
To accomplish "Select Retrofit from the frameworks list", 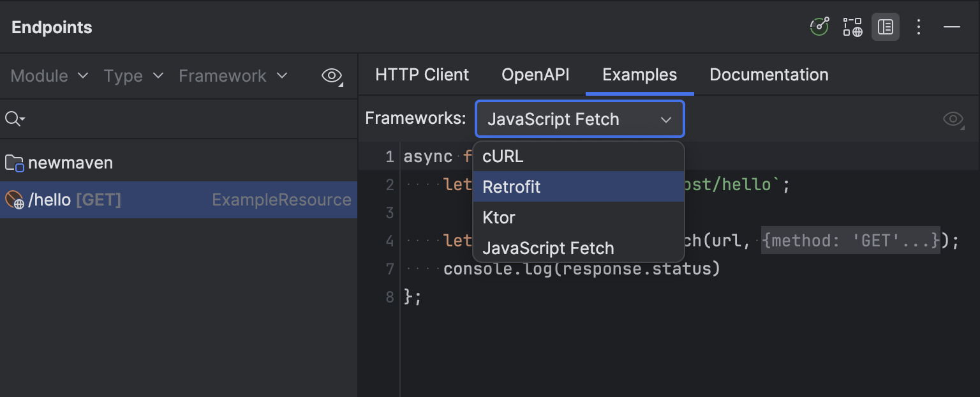I will [512, 186].
